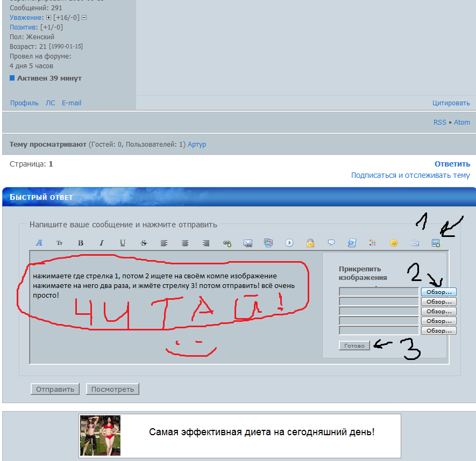
Task: Click the Цитировать link
Action: coord(451,103)
